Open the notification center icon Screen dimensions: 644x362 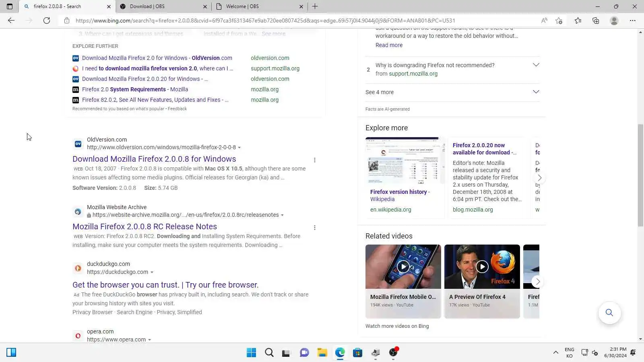[x=633, y=353]
